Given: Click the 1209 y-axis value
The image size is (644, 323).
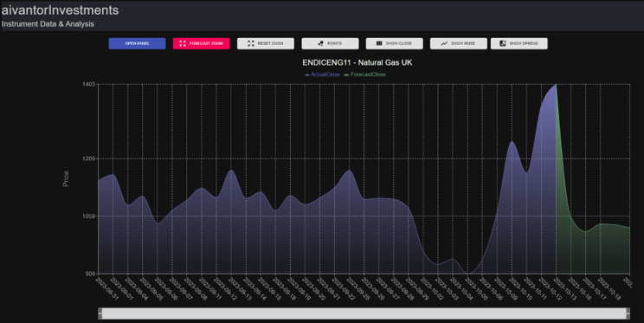Looking at the screenshot, I should (88, 158).
